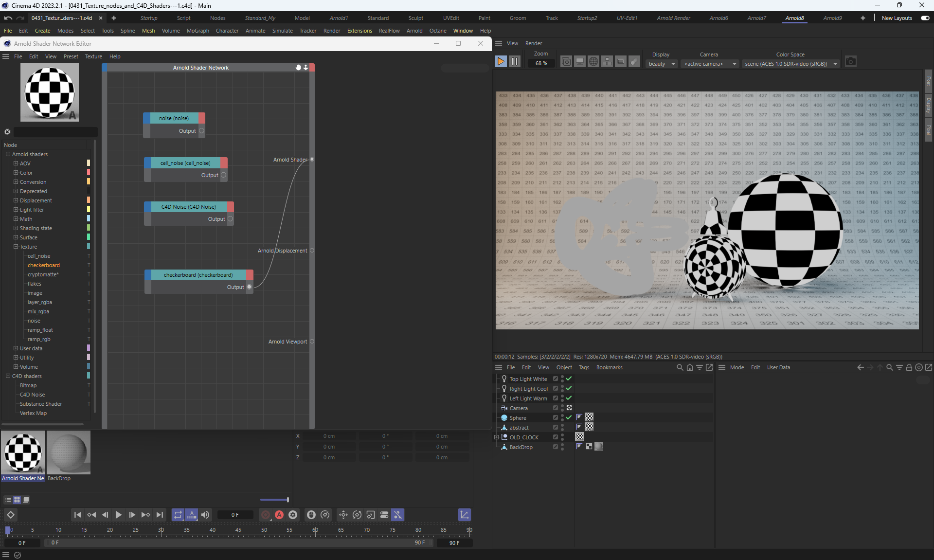The height and width of the screenshot is (560, 934).
Task: Toggle the loop playback icon
Action: click(178, 515)
